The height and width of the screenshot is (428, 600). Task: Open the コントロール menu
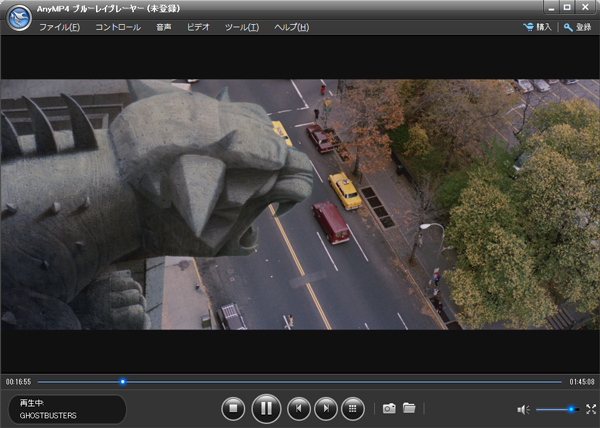[x=118, y=27]
